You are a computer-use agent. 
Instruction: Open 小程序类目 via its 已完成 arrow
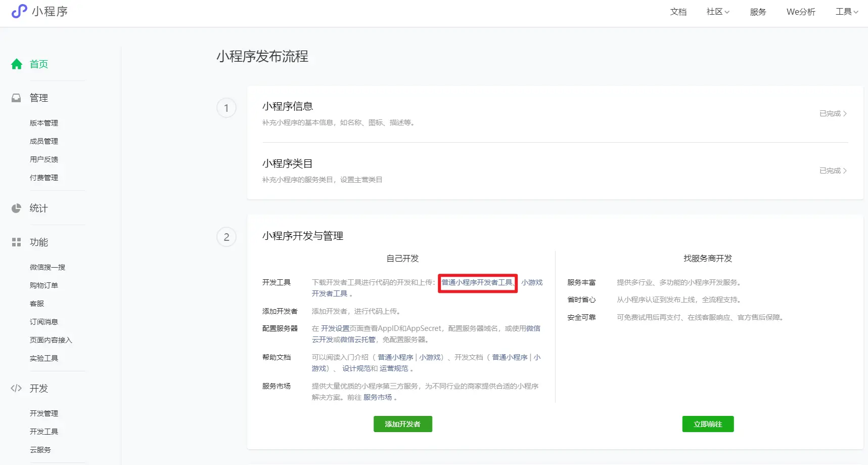click(x=833, y=171)
